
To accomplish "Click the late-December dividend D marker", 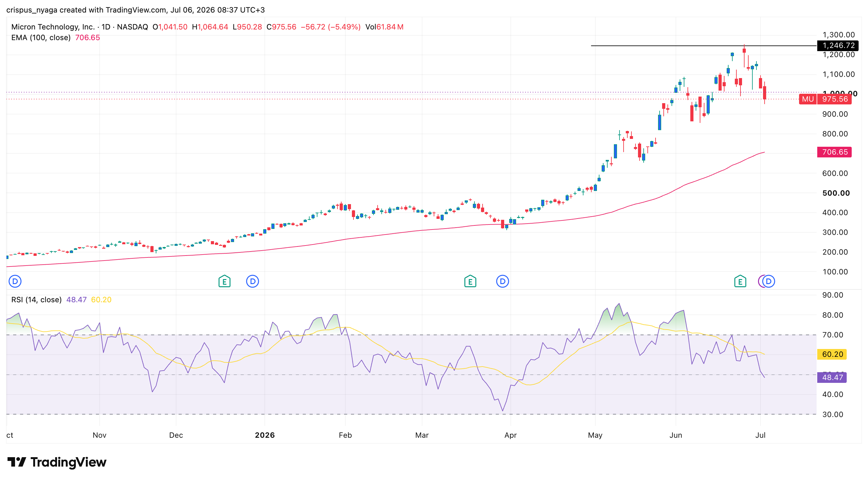I will click(x=252, y=281).
